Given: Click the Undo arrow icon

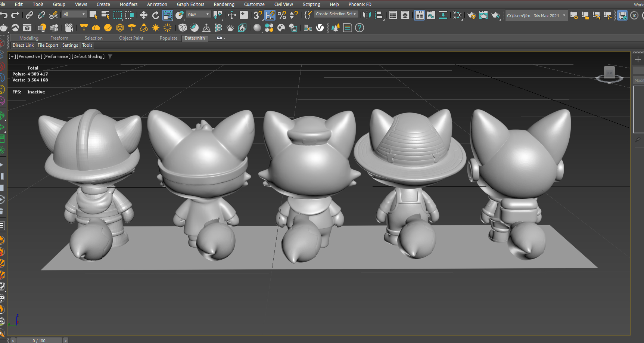Looking at the screenshot, I should pos(4,15).
